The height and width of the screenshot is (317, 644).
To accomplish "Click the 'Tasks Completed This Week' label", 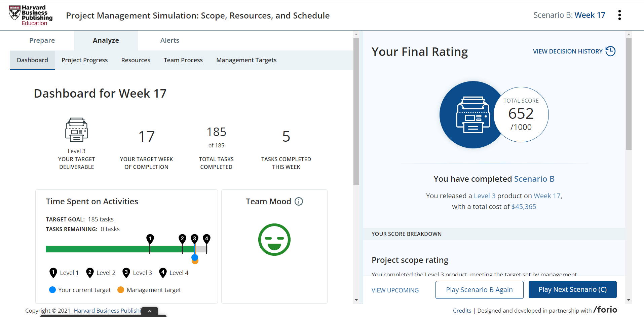I will 286,163.
